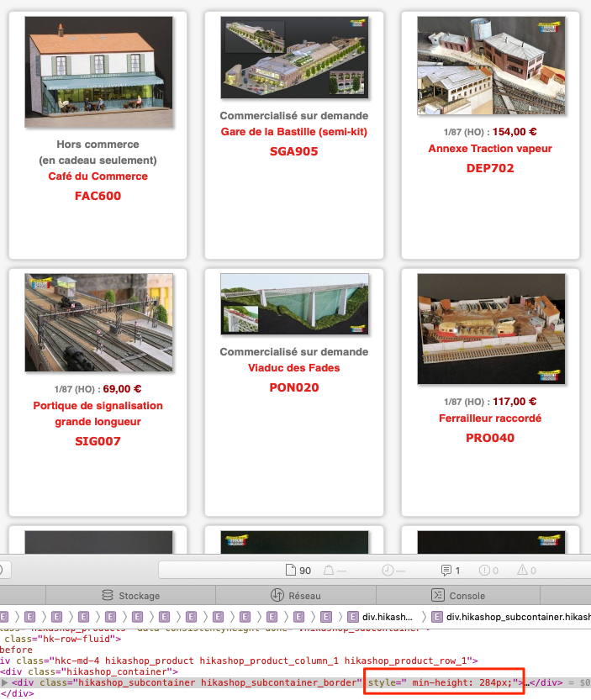The image size is (591, 700).
Task: Open the resources count indicator showing 90
Action: [x=298, y=570]
